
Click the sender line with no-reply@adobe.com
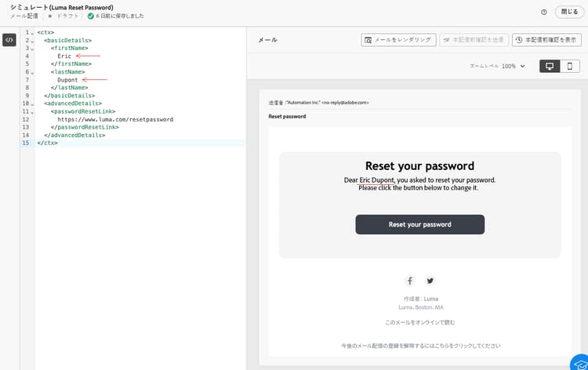[x=318, y=103]
